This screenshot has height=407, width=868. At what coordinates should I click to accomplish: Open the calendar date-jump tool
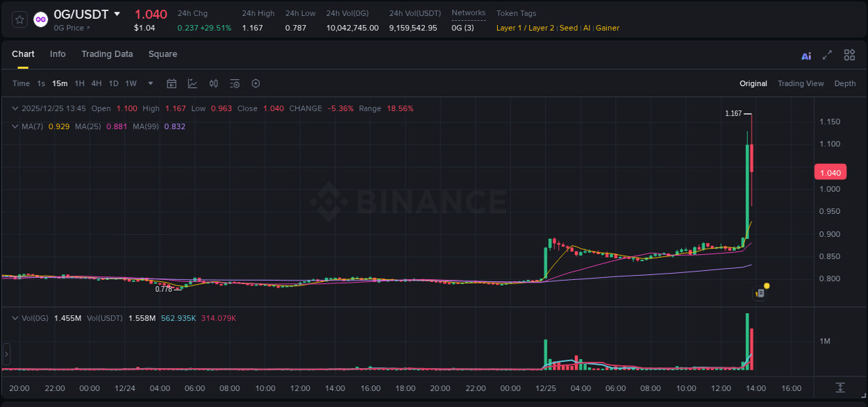172,83
